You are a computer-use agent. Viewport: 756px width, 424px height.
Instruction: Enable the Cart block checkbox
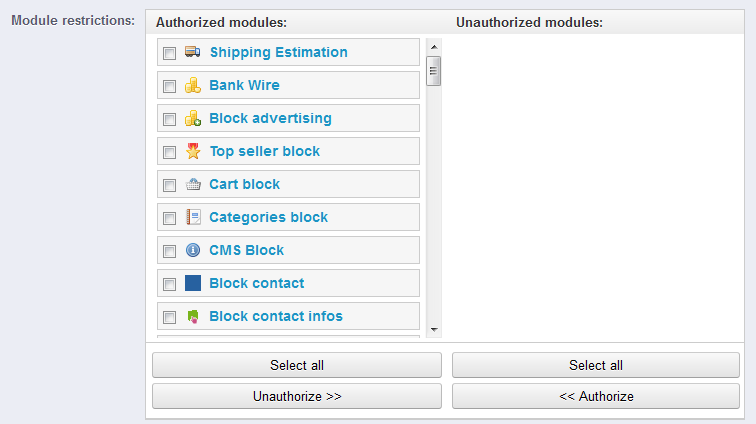pyautogui.click(x=169, y=185)
